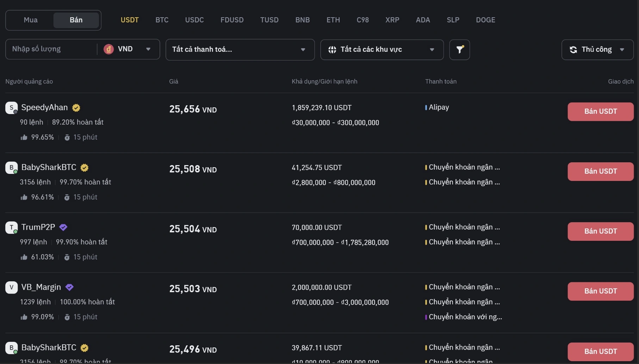Viewport: 639px width, 364px height.
Task: Open SpeedyAhan advertiser profile
Action: pyautogui.click(x=44, y=108)
